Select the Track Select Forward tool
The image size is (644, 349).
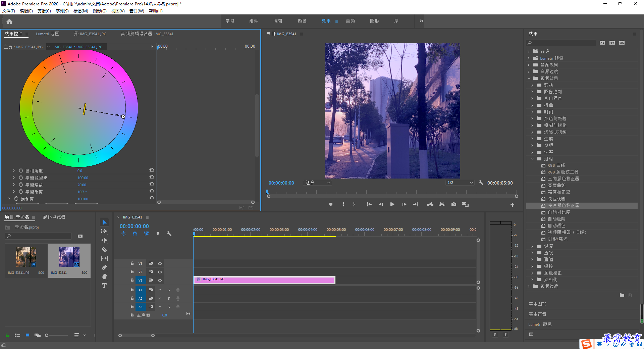pyautogui.click(x=104, y=231)
